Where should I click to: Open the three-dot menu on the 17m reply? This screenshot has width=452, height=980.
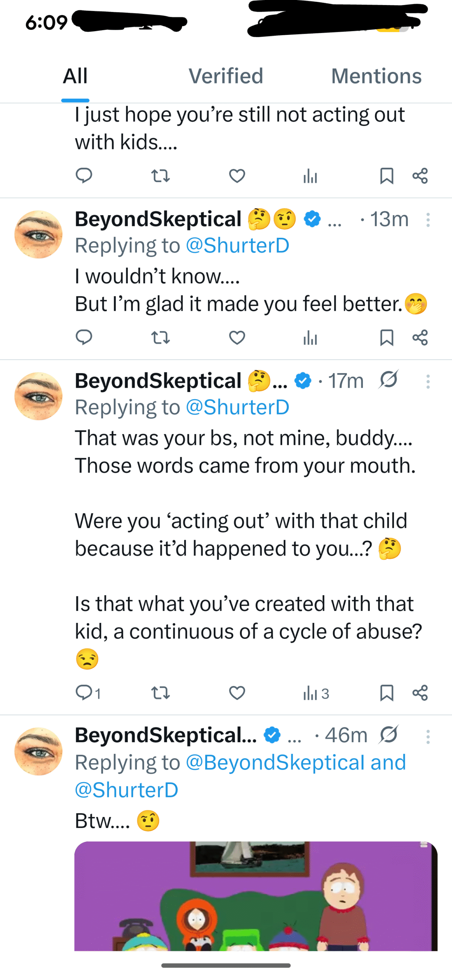coord(428,381)
